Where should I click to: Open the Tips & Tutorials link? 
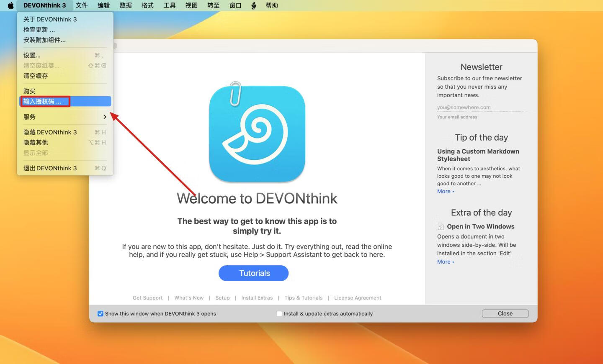point(304,298)
